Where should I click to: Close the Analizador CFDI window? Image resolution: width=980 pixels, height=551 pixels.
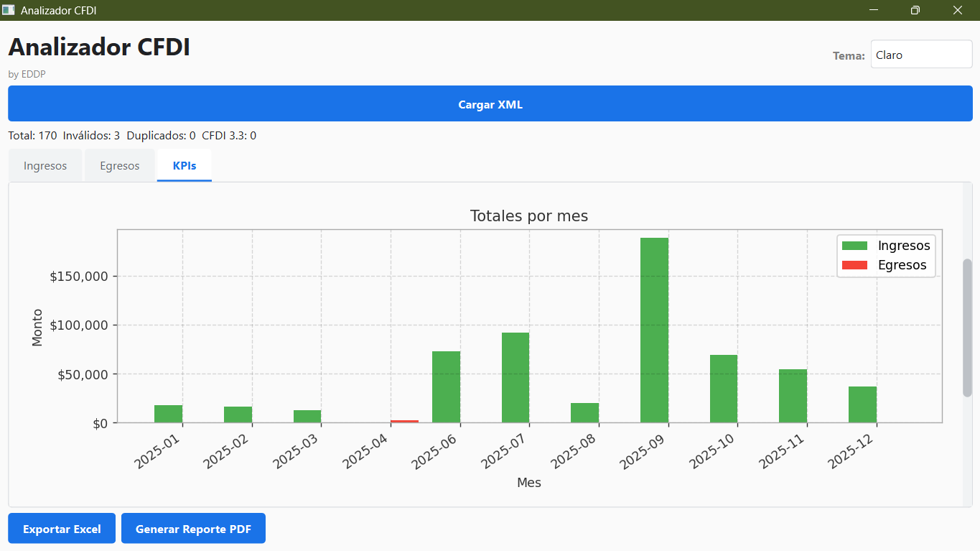957,10
